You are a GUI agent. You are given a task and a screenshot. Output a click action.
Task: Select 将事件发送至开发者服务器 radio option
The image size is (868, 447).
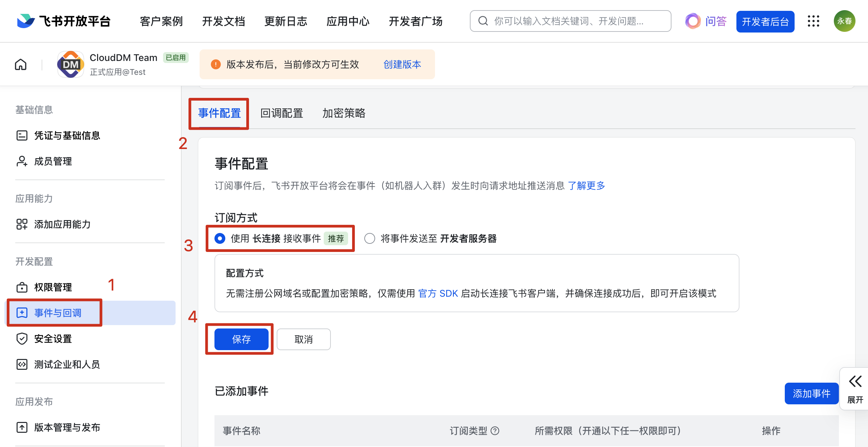point(369,238)
